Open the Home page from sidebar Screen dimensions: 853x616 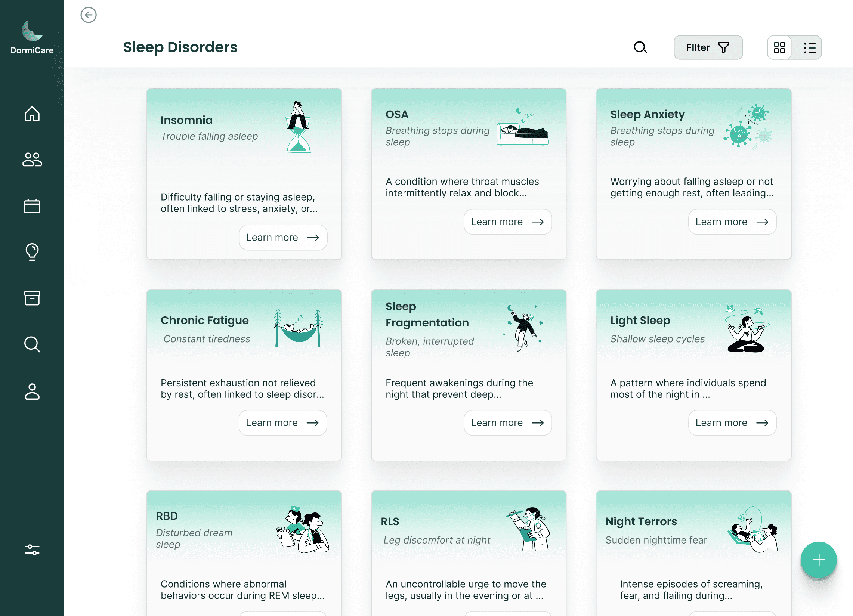tap(32, 114)
